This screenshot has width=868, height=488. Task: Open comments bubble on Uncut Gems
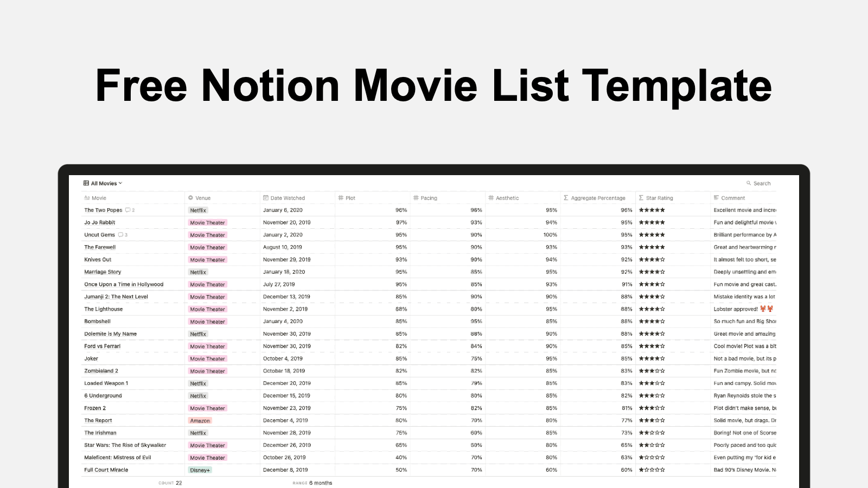point(123,235)
